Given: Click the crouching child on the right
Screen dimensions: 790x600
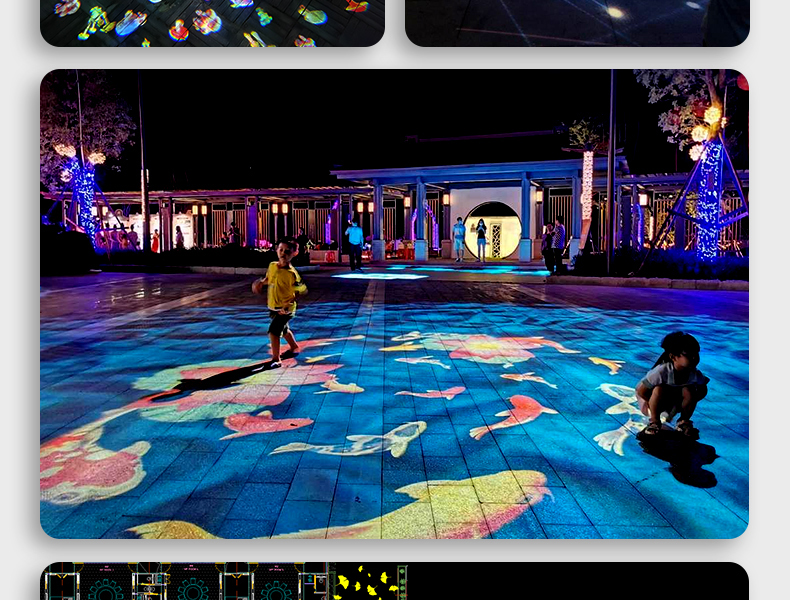Looking at the screenshot, I should (672, 385).
